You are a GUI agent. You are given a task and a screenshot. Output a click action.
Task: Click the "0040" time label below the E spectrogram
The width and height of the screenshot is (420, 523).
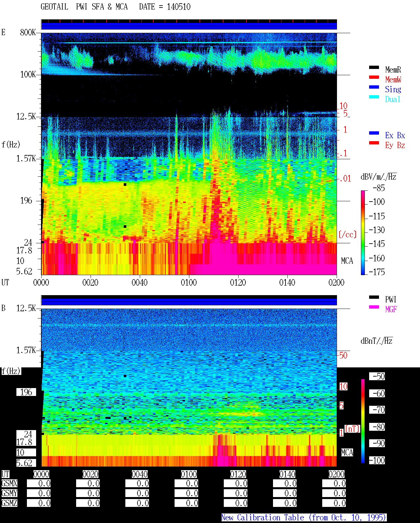pyautogui.click(x=140, y=283)
